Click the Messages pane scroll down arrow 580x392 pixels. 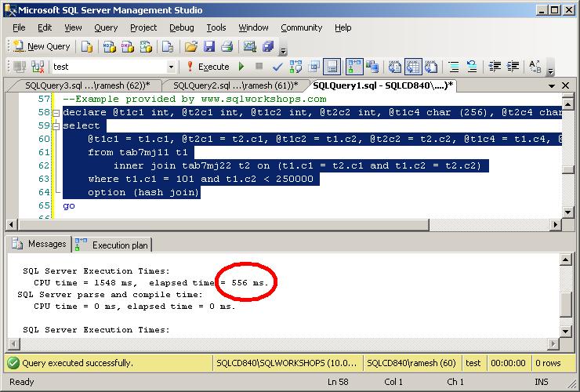[566, 331]
